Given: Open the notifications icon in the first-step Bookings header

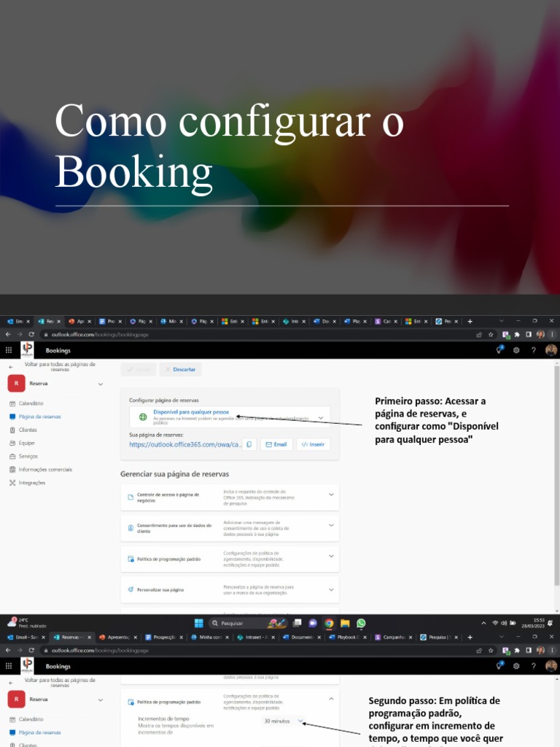Looking at the screenshot, I should (x=500, y=349).
